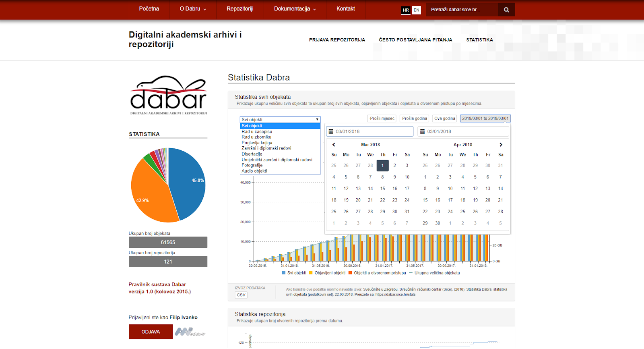This screenshot has width=644, height=349.
Task: Toggle Objavljeni objekti legend series
Action: (x=327, y=273)
